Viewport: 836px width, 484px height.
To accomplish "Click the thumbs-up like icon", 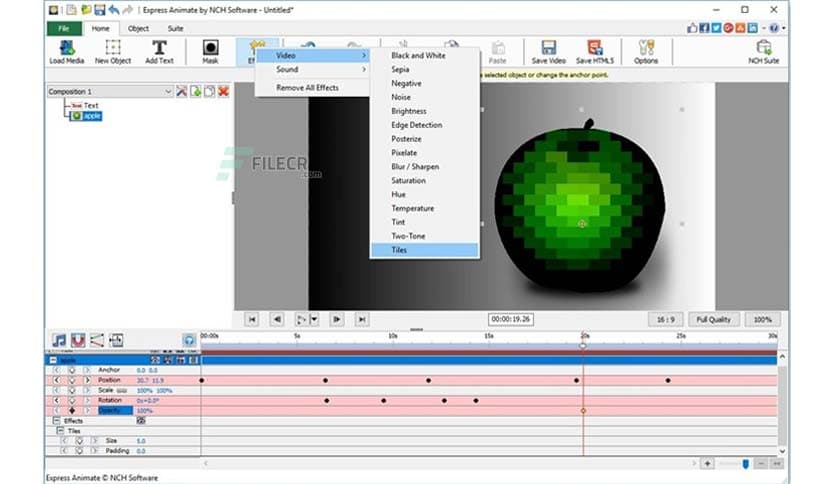I will [x=692, y=28].
